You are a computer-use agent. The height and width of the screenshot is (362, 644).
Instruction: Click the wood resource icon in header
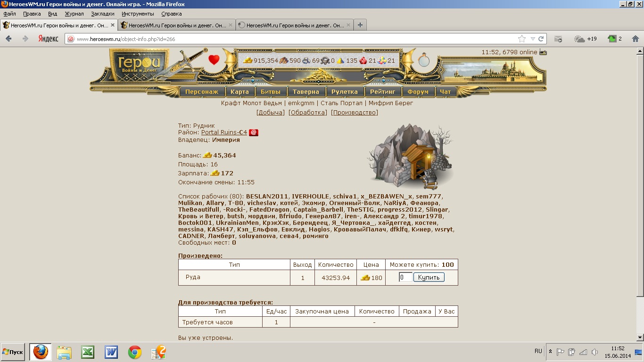coord(284,60)
